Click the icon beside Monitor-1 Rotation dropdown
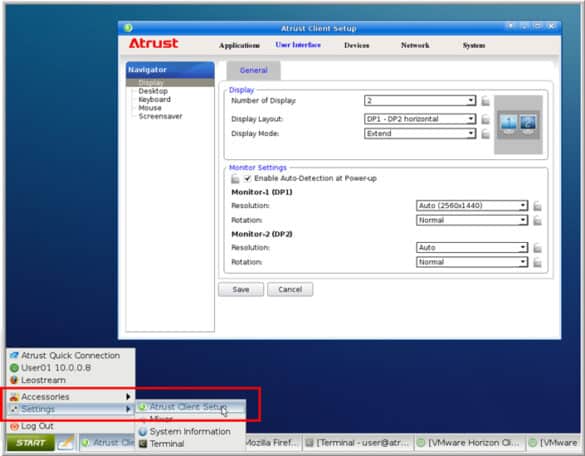The width and height of the screenshot is (585, 456). click(537, 221)
